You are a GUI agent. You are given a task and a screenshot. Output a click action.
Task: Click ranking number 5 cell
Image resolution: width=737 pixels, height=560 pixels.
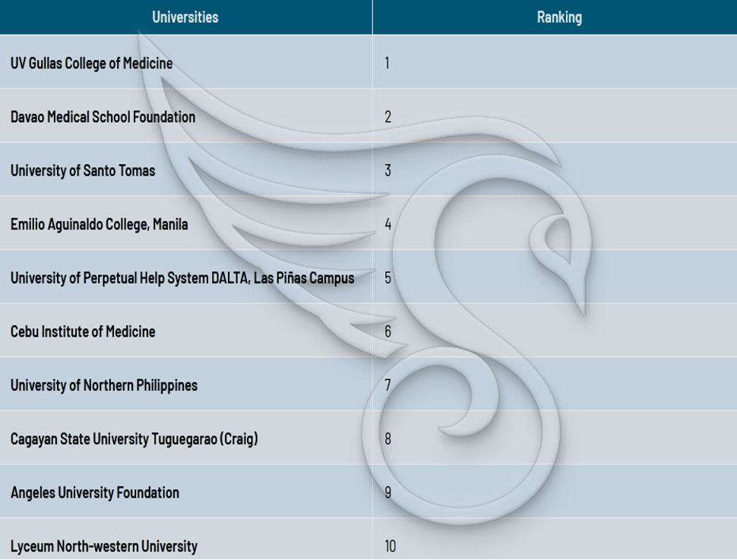[555, 277]
